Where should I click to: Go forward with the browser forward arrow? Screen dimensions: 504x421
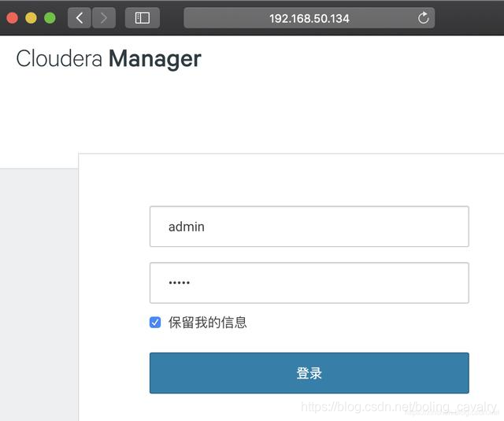coord(104,18)
